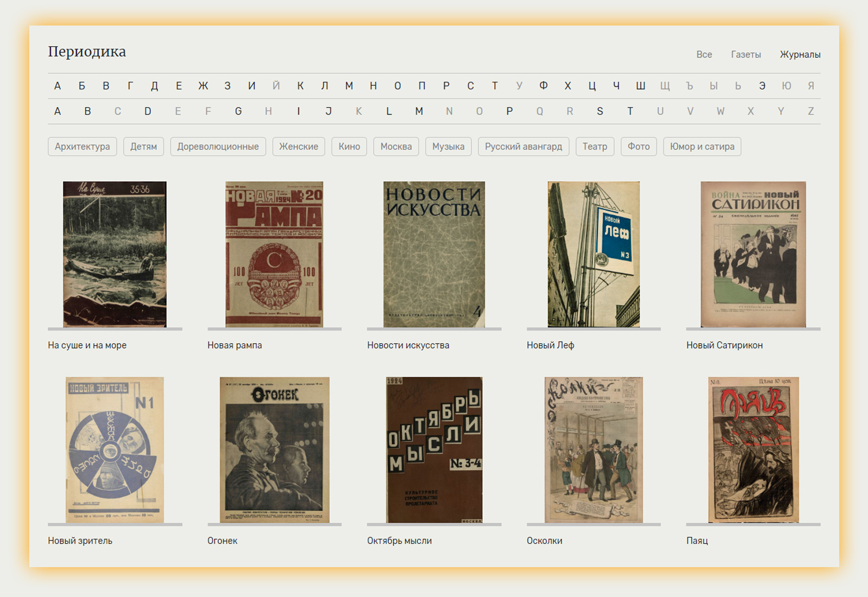Jump to Latin letter L
Viewport: 868px width, 597px height.
[388, 111]
